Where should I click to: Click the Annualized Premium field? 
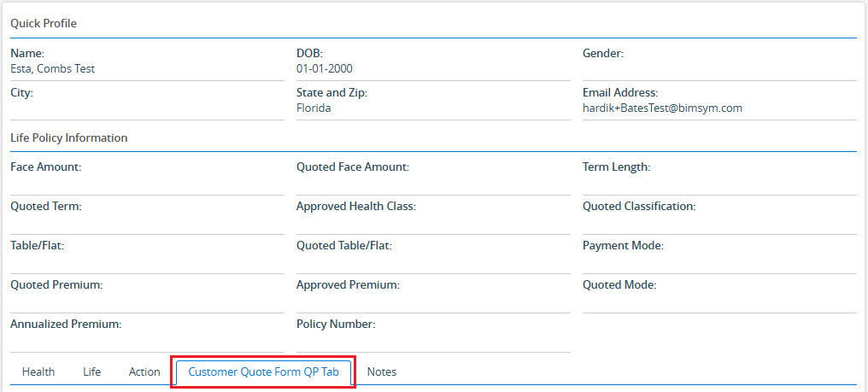pyautogui.click(x=147, y=332)
